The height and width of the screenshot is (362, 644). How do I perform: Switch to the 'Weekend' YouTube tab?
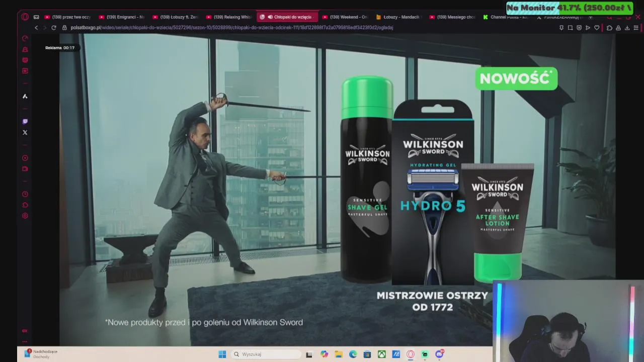(x=345, y=17)
